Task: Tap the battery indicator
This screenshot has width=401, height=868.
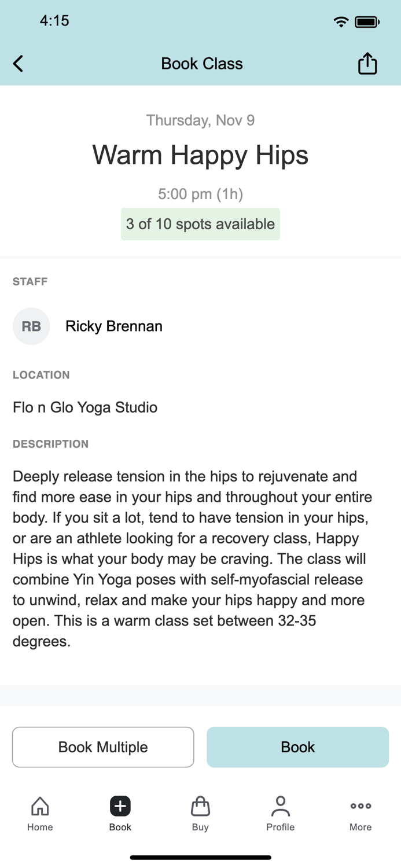Action: pos(367,21)
